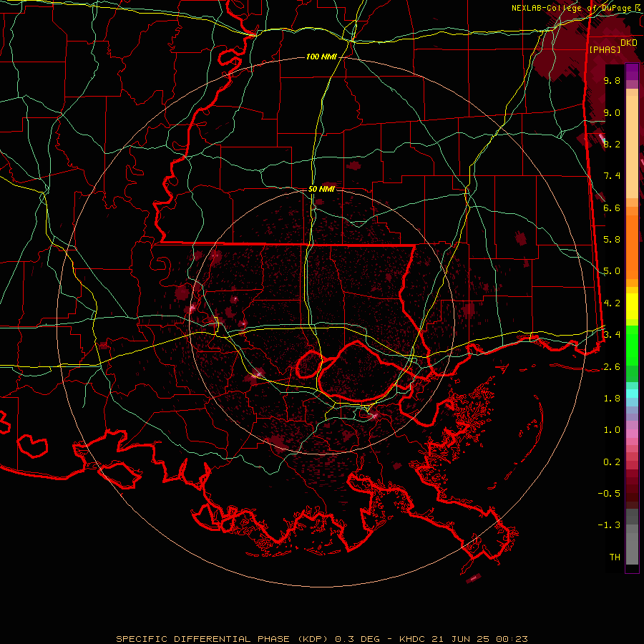Click the [PHAS] legend heading
Screen dimensions: 644x644
pos(605,50)
